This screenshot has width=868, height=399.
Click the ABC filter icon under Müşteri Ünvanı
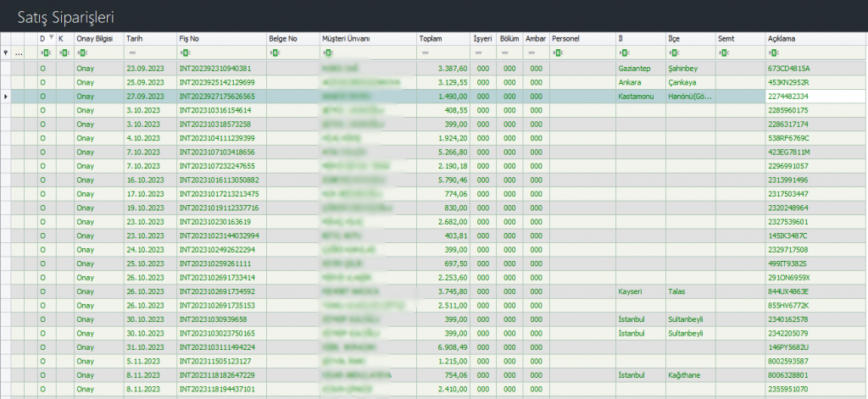coord(326,53)
